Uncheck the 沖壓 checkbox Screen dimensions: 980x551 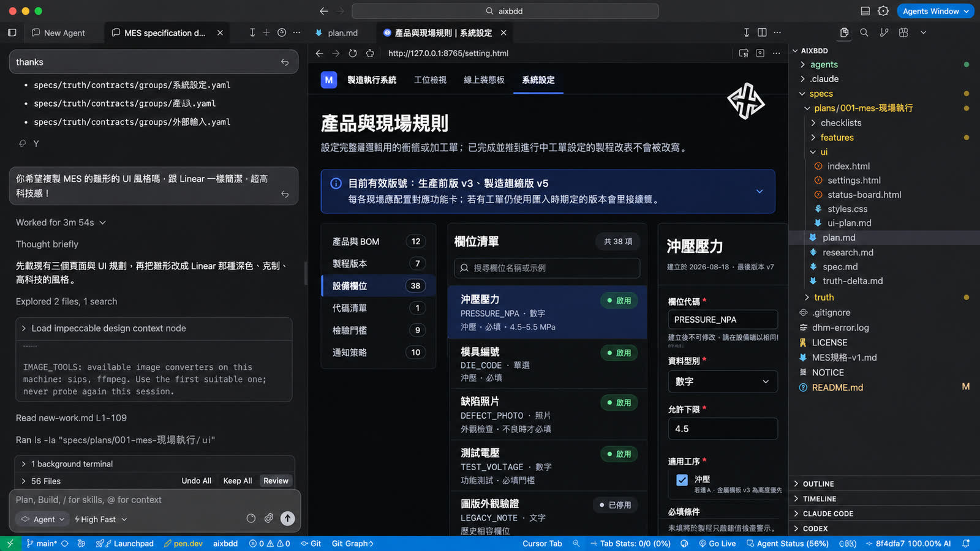point(682,480)
